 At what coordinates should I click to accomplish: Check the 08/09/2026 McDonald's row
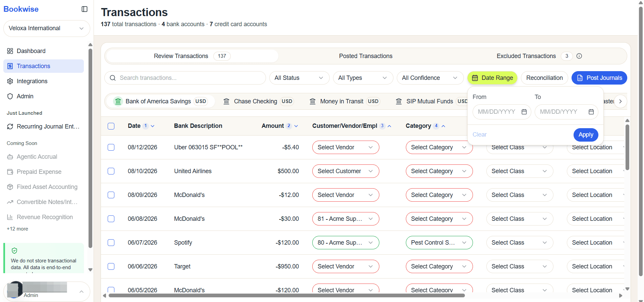(x=111, y=195)
